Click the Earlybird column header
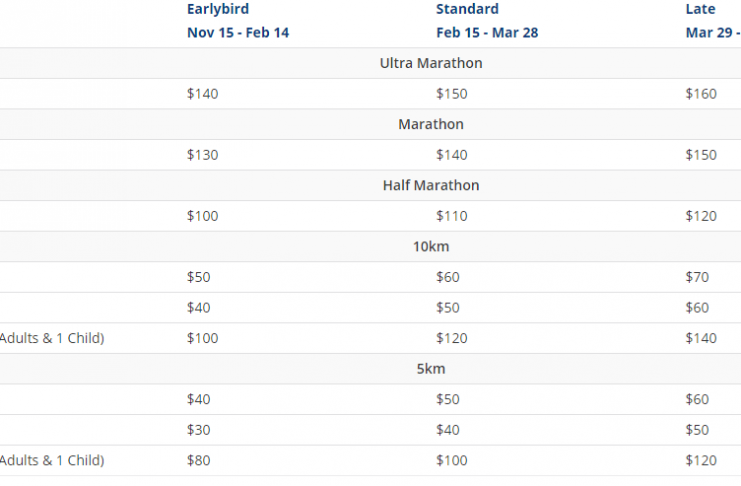Image resolution: width=741 pixels, height=486 pixels. tap(218, 9)
